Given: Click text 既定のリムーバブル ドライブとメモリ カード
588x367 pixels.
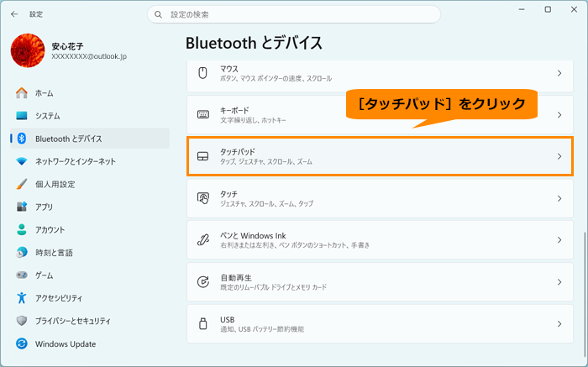Looking at the screenshot, I should point(273,287).
